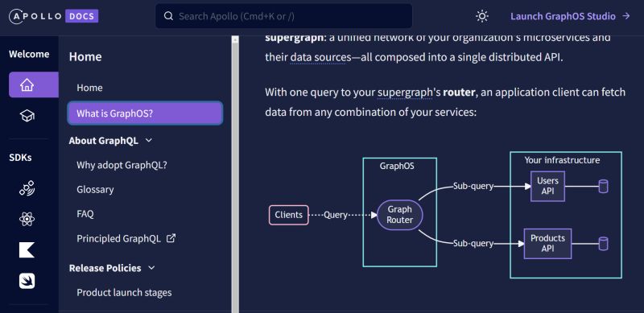Open the Home navigation item
644x313 pixels.
89,88
